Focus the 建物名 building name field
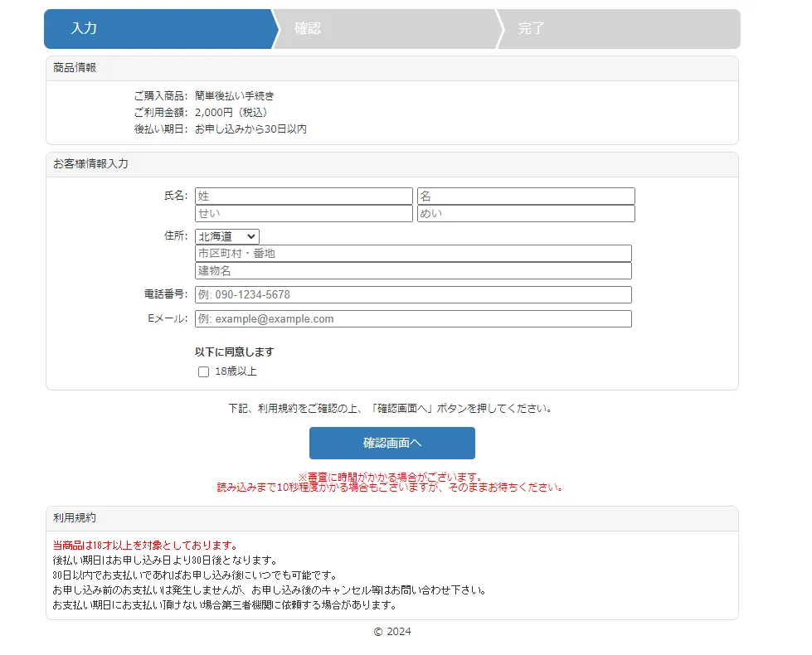Viewport: 812px width, 655px height. (x=413, y=271)
